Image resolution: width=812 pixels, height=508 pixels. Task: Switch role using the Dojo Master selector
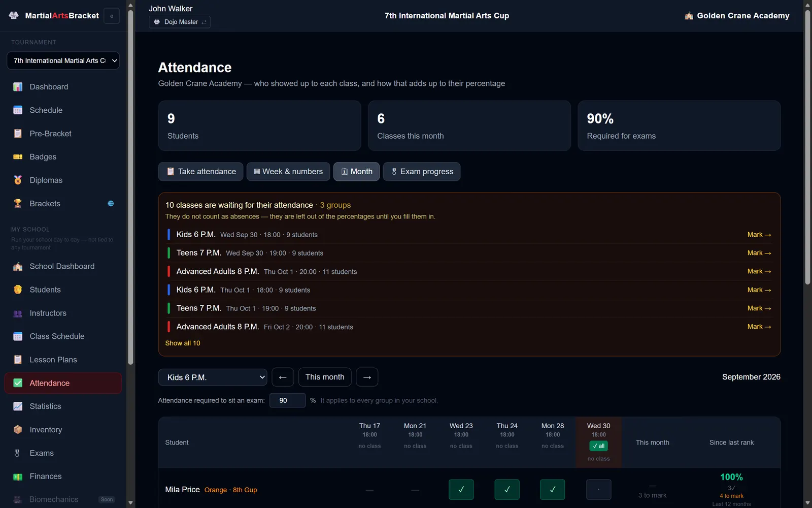tap(180, 22)
